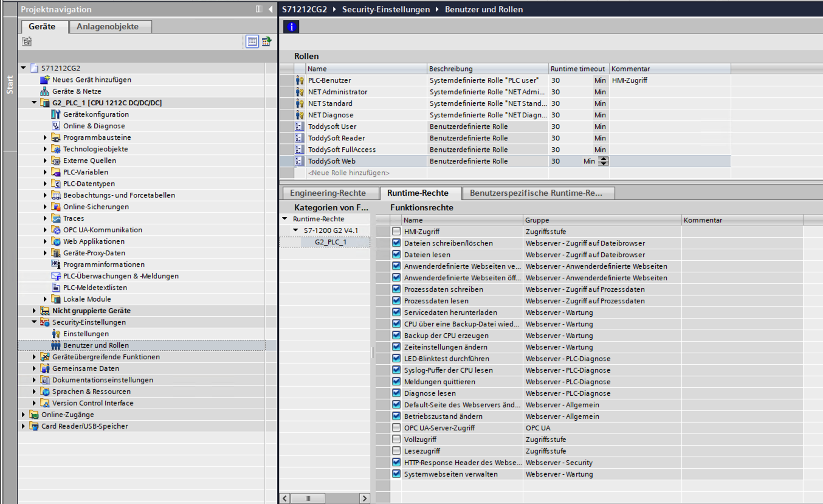
Task: Disable the Prozessdaten schreiben checkbox
Action: 396,289
